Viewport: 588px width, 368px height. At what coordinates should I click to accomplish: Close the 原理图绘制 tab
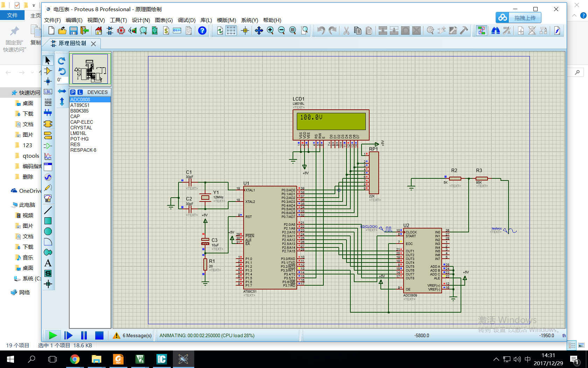click(x=93, y=44)
